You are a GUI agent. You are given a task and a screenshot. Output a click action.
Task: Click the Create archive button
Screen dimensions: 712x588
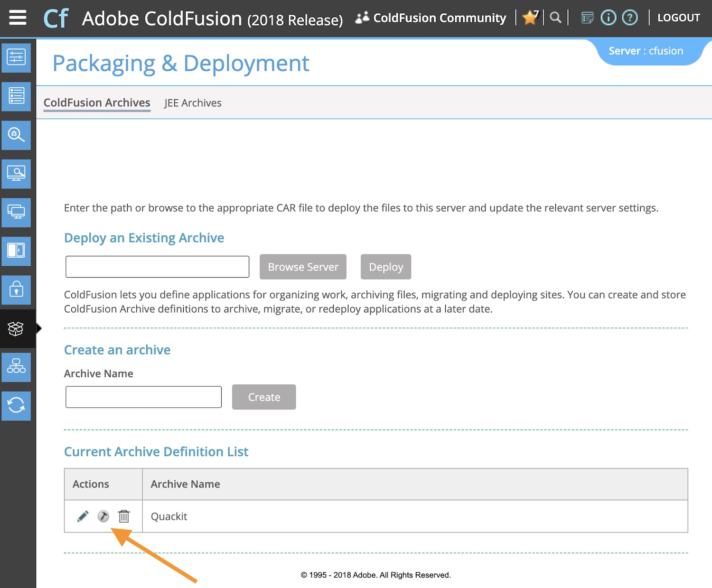tap(264, 397)
